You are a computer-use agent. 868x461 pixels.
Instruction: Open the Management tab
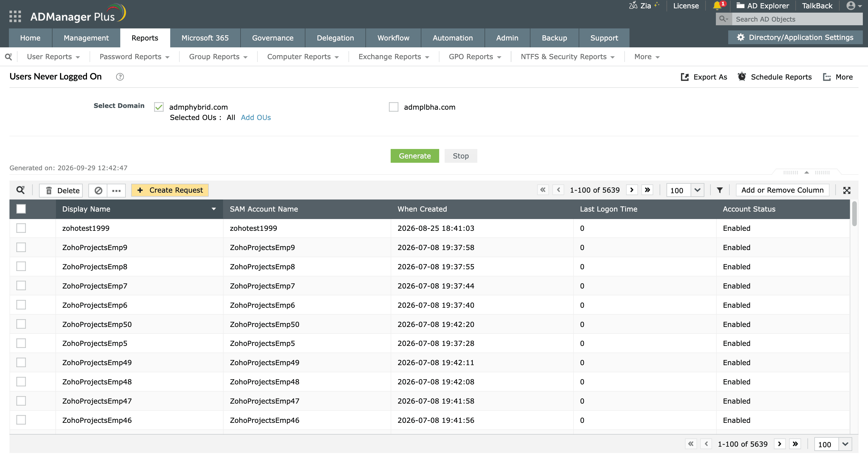click(x=86, y=38)
